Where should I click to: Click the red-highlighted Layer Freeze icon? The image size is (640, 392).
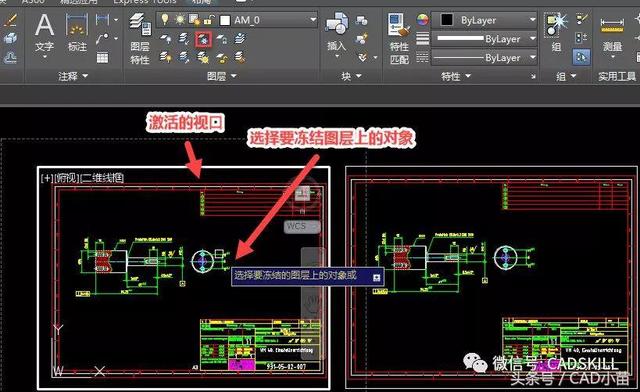[x=203, y=40]
